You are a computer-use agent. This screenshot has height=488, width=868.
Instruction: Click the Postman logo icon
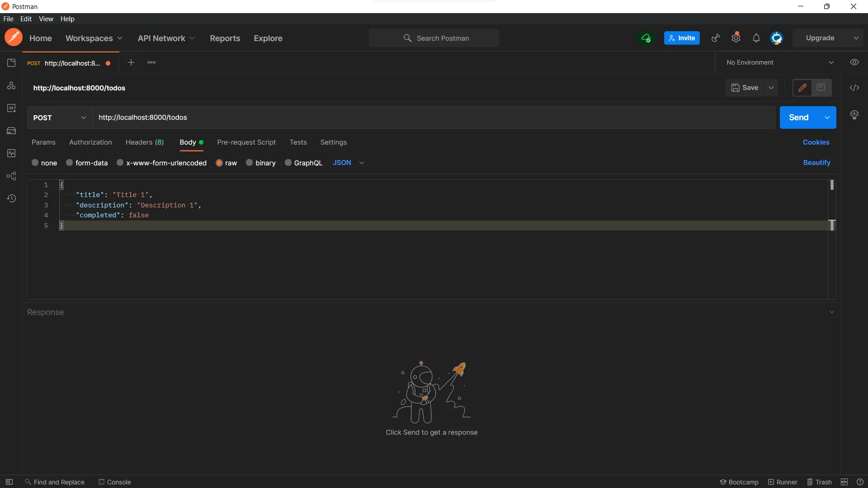(x=14, y=38)
